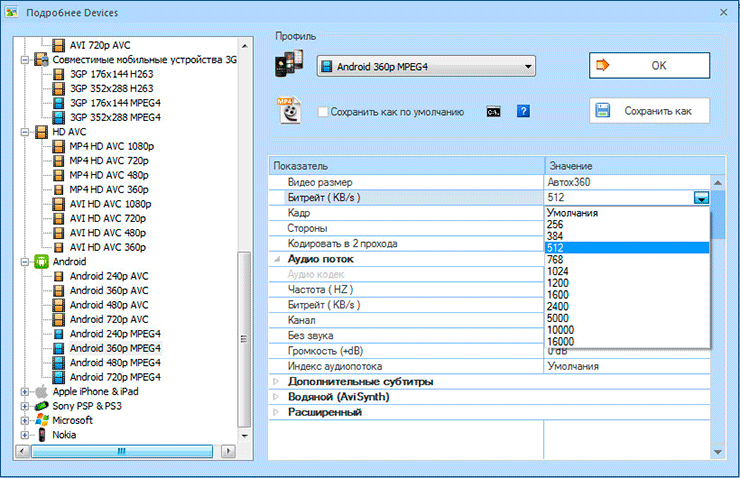Click the film icon of MP4 HD AVC 480p
The height and width of the screenshot is (478, 740).
coord(59,175)
